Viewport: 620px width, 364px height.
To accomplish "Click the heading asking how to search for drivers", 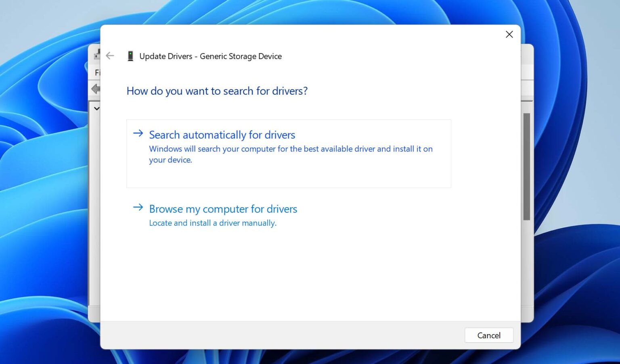I will pyautogui.click(x=217, y=91).
